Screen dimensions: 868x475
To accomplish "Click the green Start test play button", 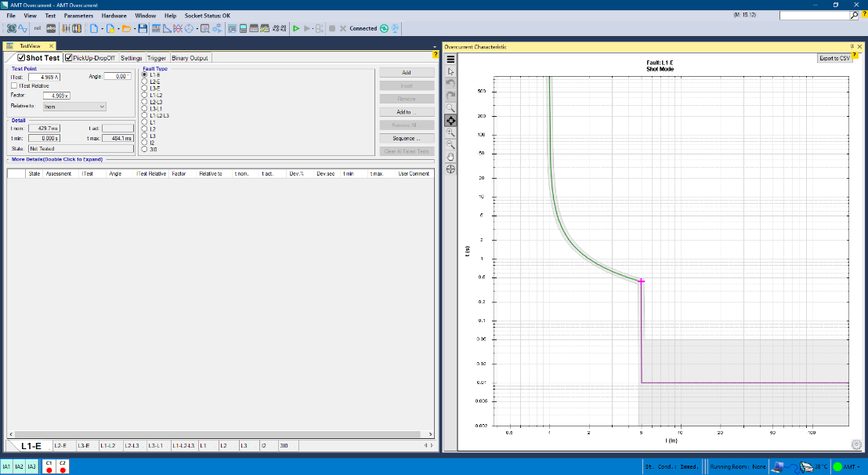I will pyautogui.click(x=295, y=28).
